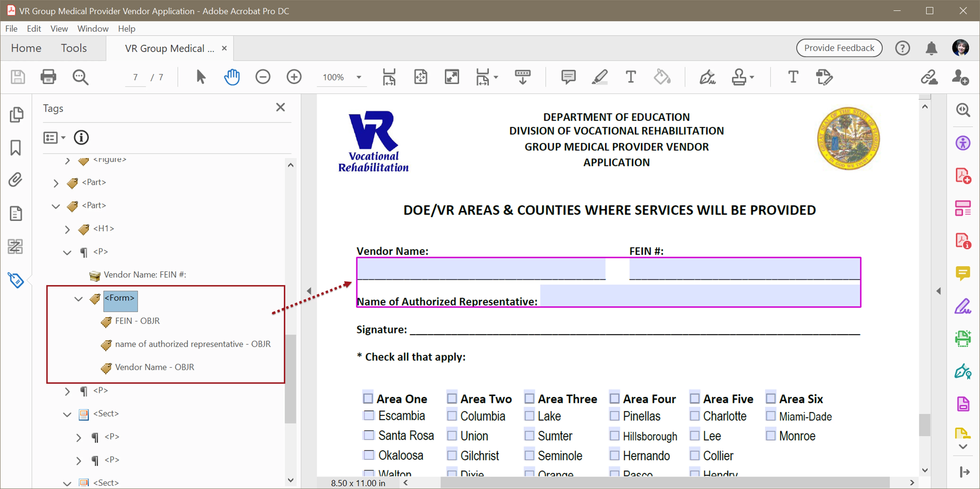Open the Window menu
Screen dimensions: 980x489
(x=92, y=29)
